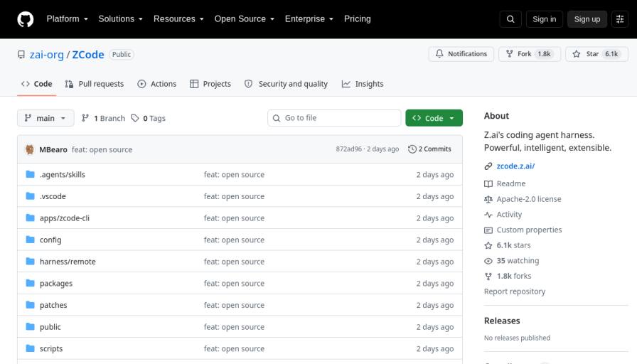Switch to the Actions tab
Image resolution: width=637 pixels, height=364 pixels.
coord(157,84)
